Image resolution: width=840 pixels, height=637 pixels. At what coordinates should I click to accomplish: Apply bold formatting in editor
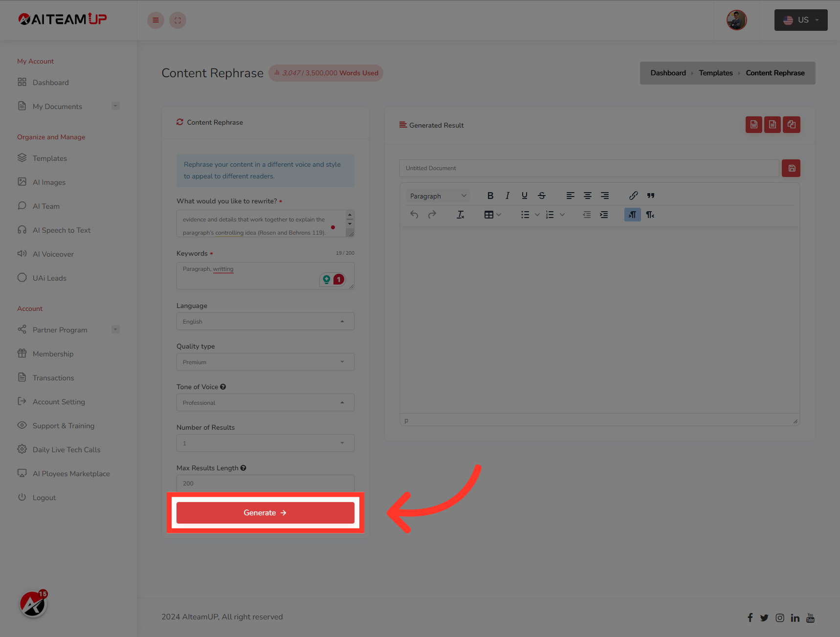click(490, 196)
